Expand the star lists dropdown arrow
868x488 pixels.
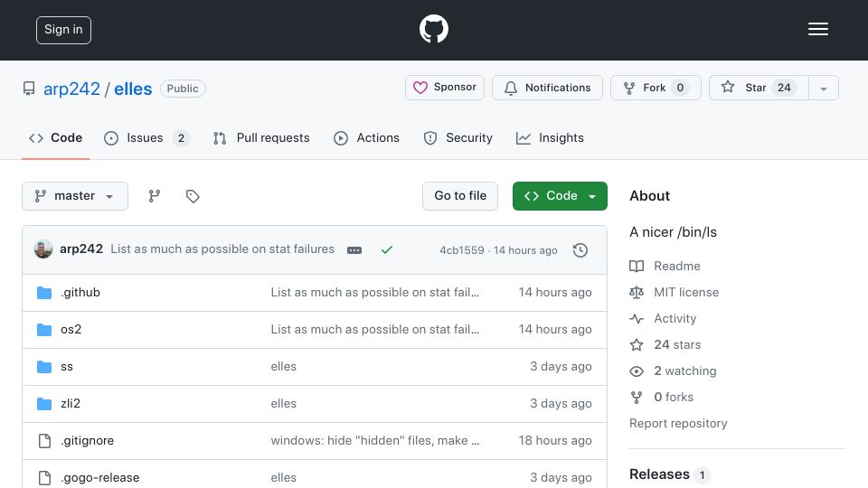(823, 88)
